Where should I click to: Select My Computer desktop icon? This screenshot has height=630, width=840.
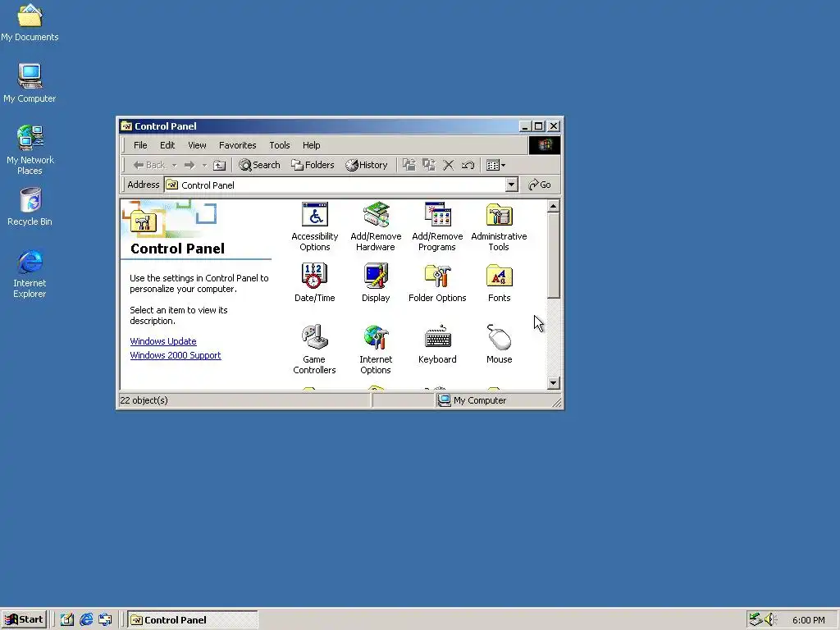coord(30,83)
